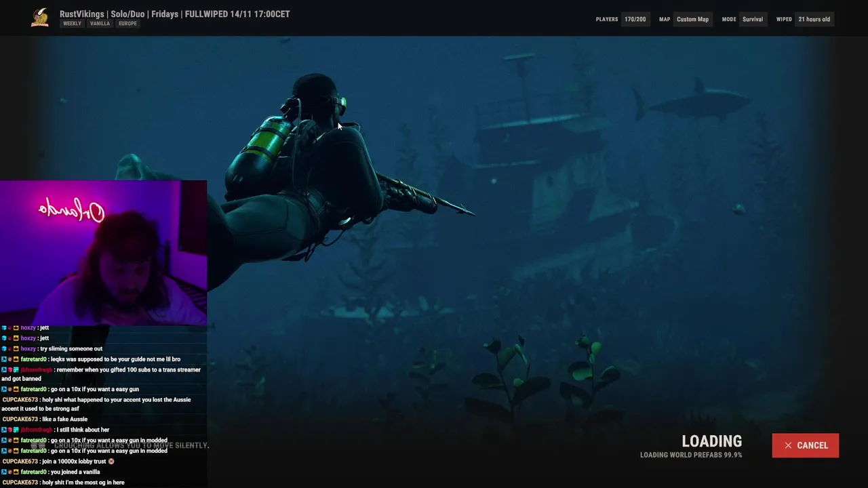Click crown badge on 'you joined a vanilla' message
This screenshot has width=868, height=488.
pos(16,472)
